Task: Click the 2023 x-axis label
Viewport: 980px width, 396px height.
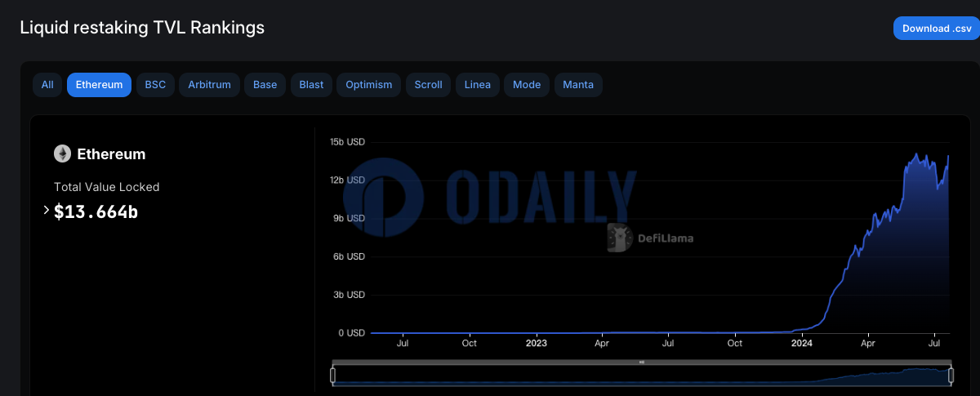Action: pyautogui.click(x=536, y=345)
